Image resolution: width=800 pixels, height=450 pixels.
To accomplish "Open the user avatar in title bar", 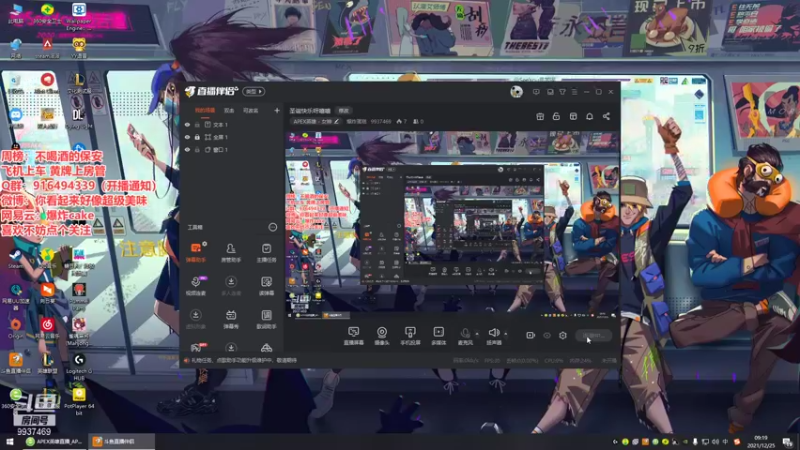I will (x=516, y=92).
